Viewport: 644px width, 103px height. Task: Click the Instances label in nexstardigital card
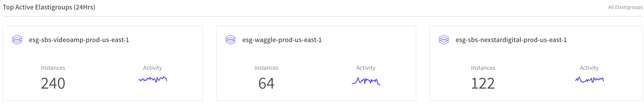(483, 68)
